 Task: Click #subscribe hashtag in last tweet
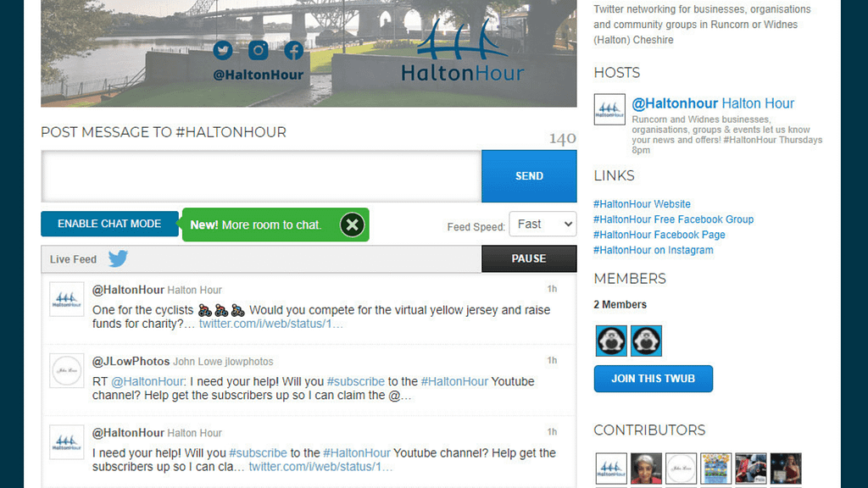coord(258,453)
